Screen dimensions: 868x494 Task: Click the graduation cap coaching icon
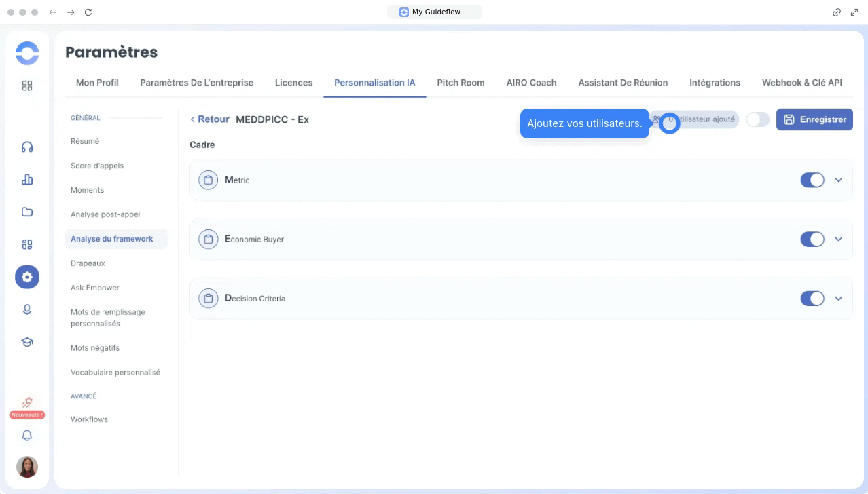pos(27,342)
